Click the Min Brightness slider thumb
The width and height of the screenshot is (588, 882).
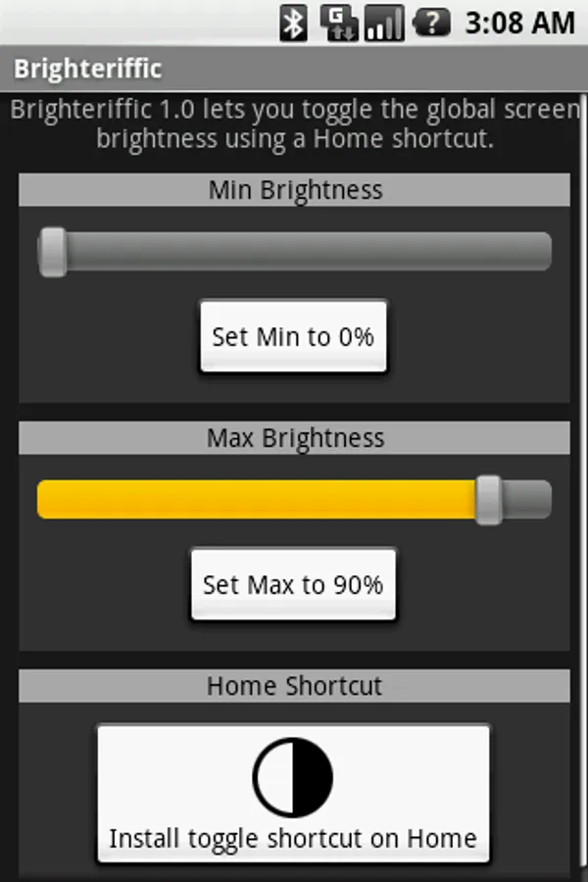(53, 252)
